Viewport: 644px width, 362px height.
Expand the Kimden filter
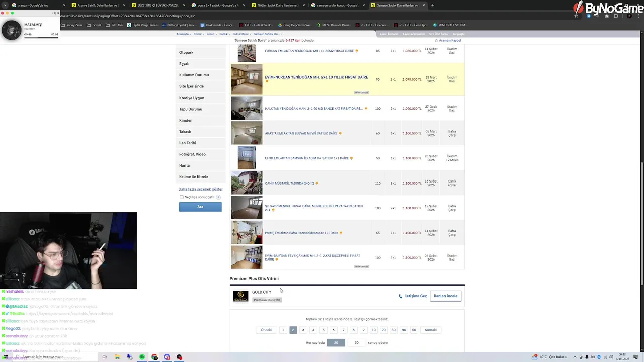201,120
